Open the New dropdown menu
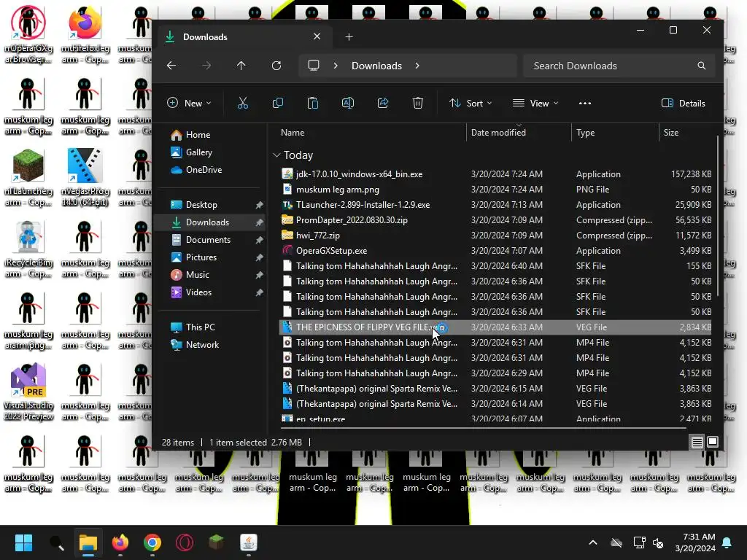Image resolution: width=747 pixels, height=560 pixels. [x=189, y=103]
